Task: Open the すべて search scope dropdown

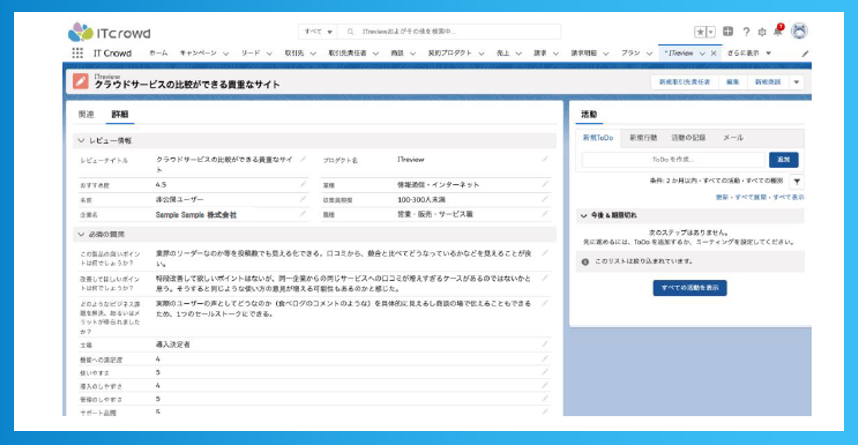Action: (318, 32)
